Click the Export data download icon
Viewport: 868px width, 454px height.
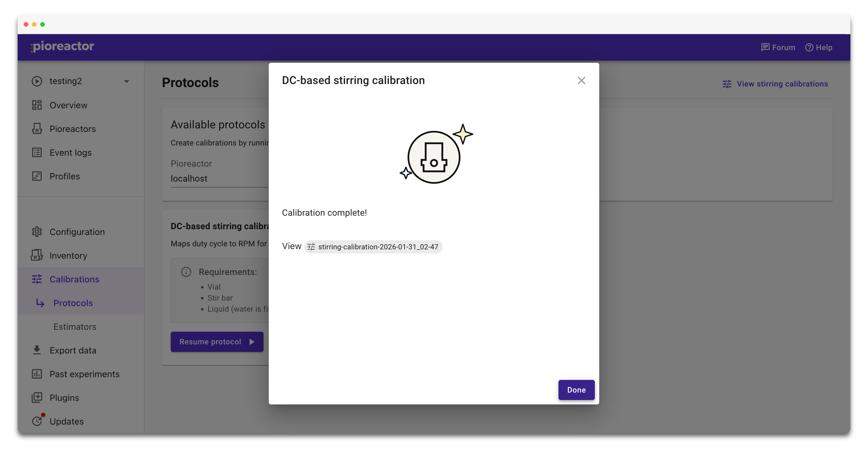[37, 350]
